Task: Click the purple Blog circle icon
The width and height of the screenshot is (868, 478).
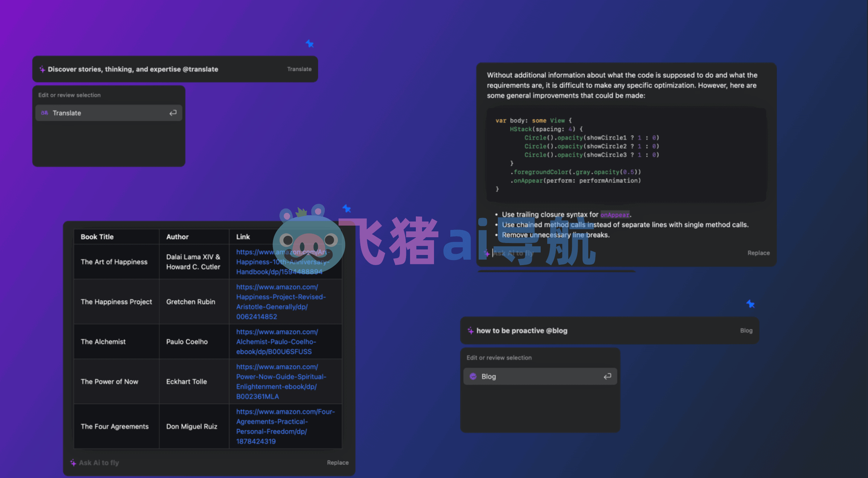Action: [473, 376]
